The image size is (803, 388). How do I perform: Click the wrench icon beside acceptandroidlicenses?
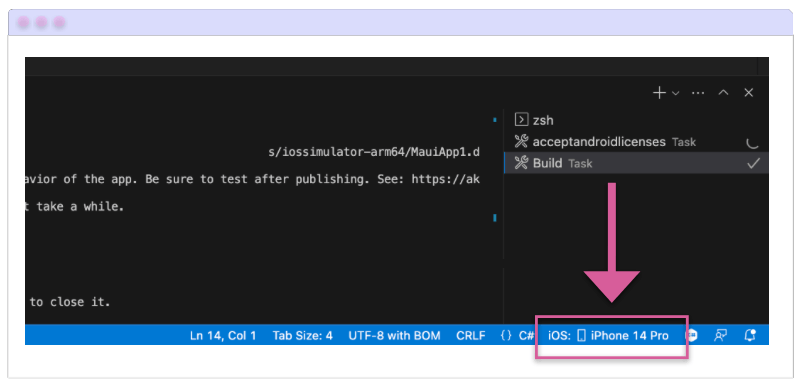coord(521,142)
